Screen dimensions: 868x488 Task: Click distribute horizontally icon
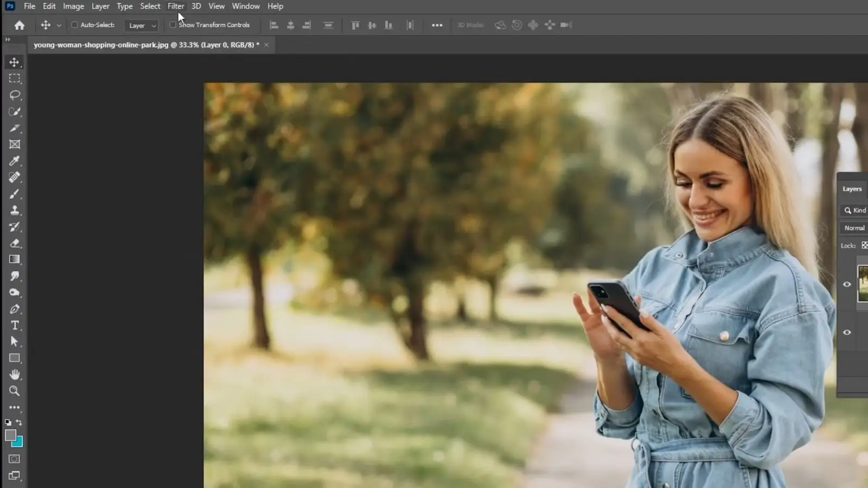coord(410,25)
